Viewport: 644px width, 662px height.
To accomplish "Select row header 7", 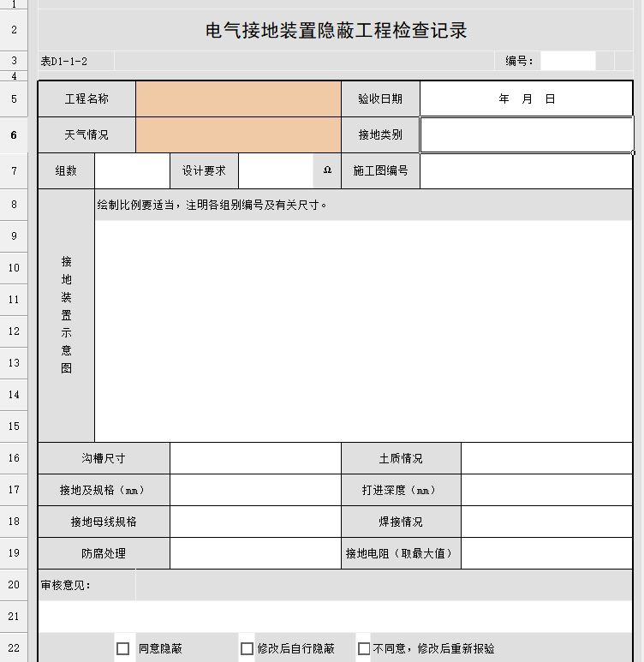I will (14, 170).
